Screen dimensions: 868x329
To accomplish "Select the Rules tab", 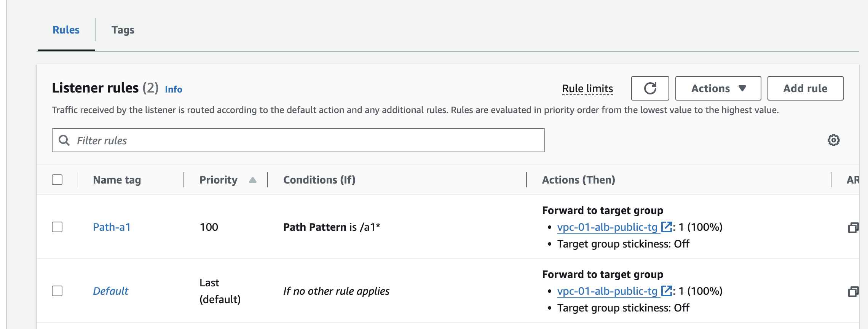I will tap(66, 30).
